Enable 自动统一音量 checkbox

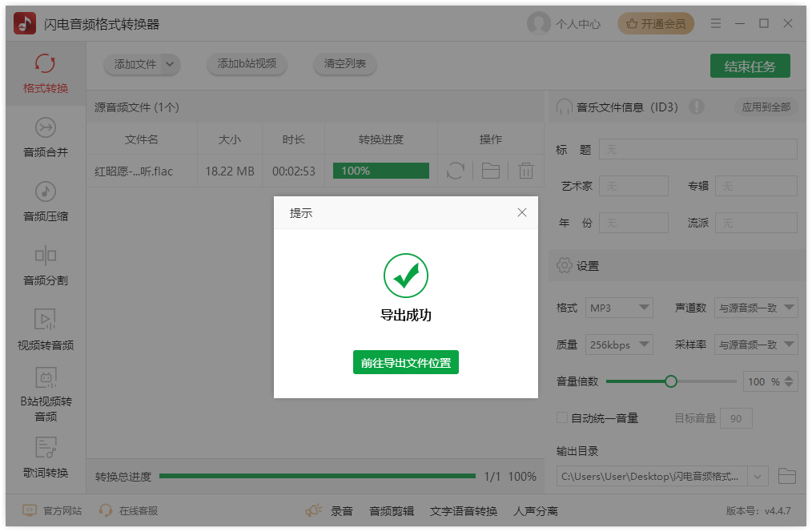tap(561, 418)
